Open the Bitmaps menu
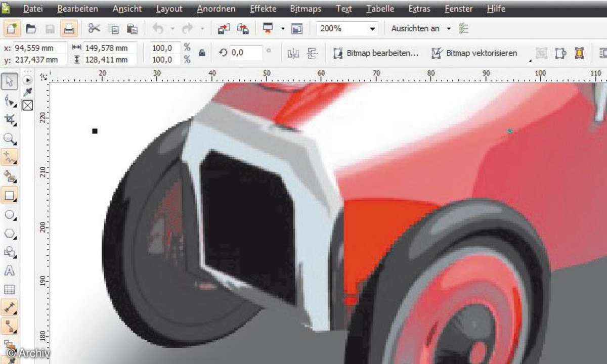607x364 pixels. click(306, 9)
